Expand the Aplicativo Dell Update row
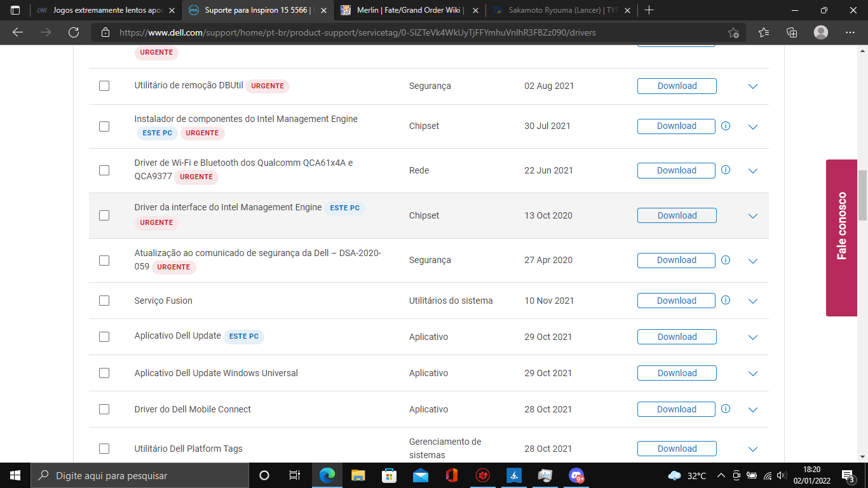Image resolution: width=868 pixels, height=488 pixels. click(x=753, y=337)
